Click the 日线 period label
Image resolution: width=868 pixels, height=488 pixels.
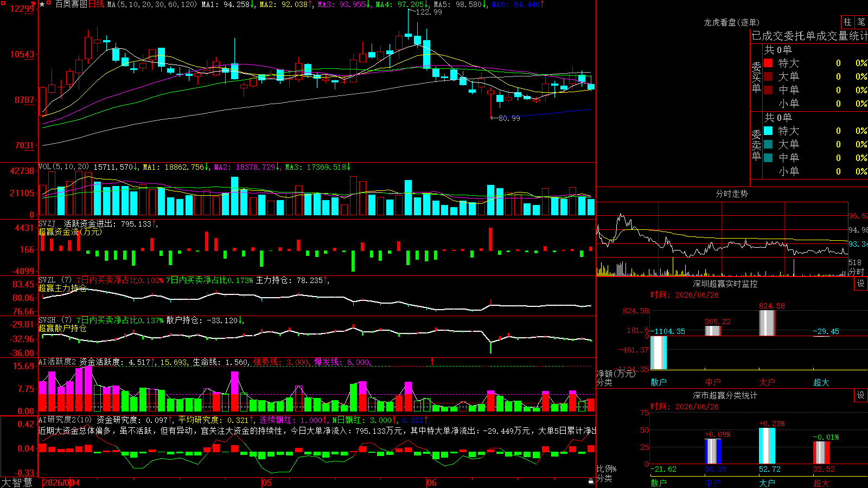(96, 4)
